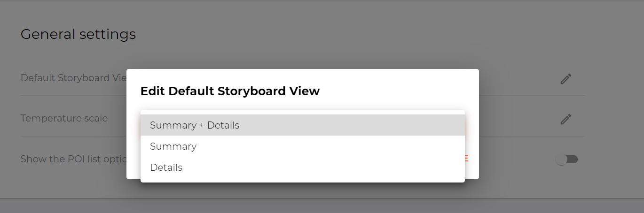Screen dimensions: 644x213
Task: Click the dark track of the POI toggle
Action: point(573,160)
